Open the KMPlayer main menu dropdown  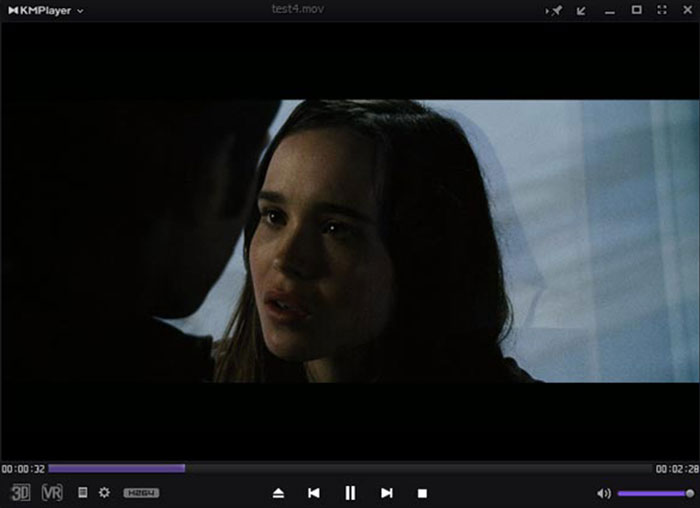click(46, 10)
